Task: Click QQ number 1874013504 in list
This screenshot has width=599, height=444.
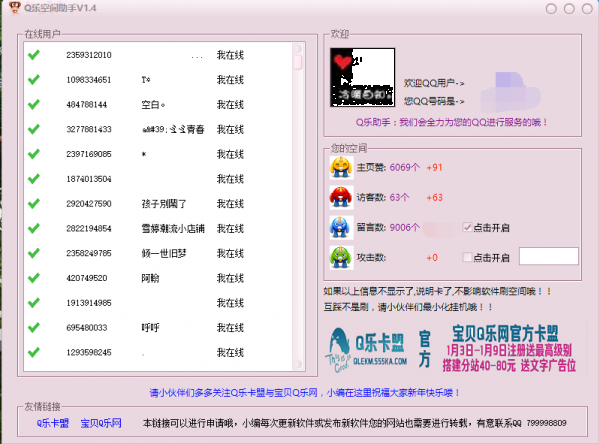Action: click(x=89, y=179)
